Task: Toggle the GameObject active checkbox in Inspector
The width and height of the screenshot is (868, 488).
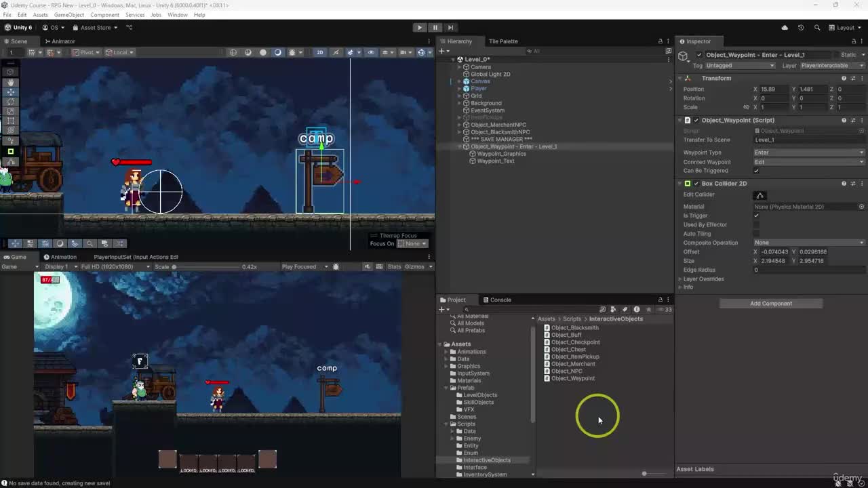Action: (699, 55)
